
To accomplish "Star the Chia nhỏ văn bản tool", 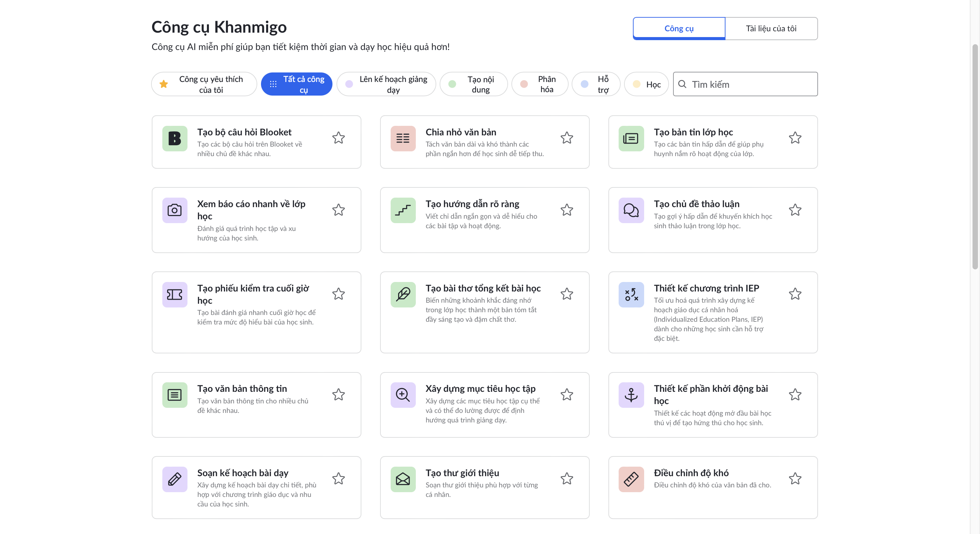I will coord(567,138).
